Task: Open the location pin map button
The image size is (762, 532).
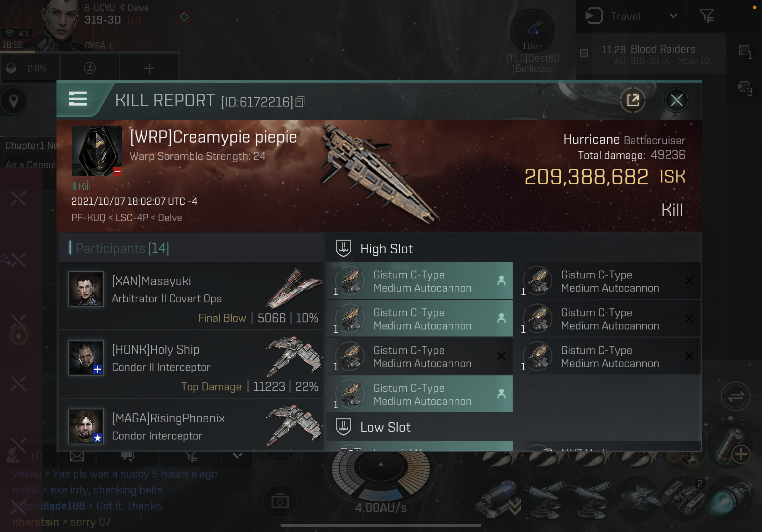Action: (14, 101)
